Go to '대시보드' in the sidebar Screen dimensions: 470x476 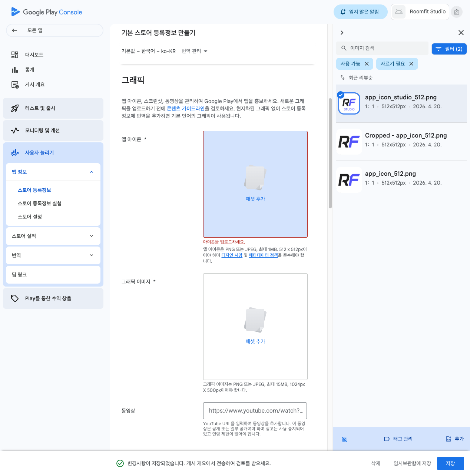pos(34,55)
